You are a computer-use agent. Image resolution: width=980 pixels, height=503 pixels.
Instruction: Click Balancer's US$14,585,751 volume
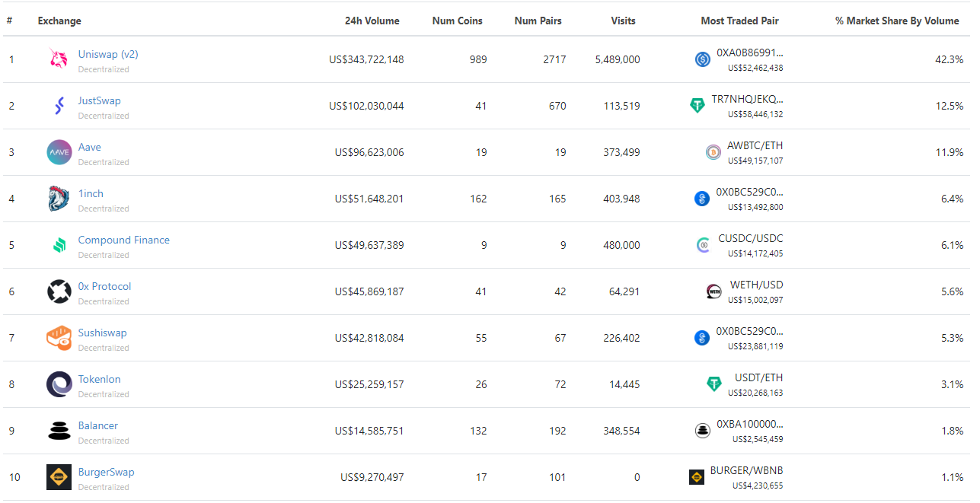coord(369,431)
